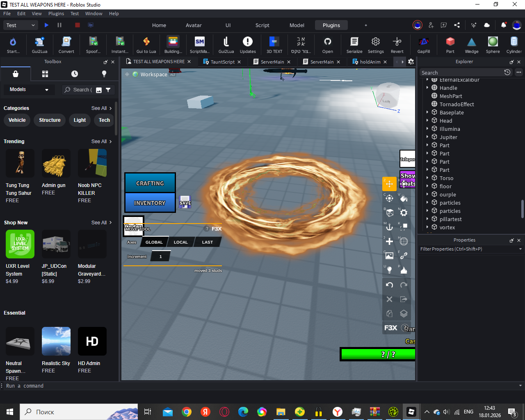Select the Light category chip
Image resolution: width=525 pixels, height=420 pixels.
click(80, 120)
